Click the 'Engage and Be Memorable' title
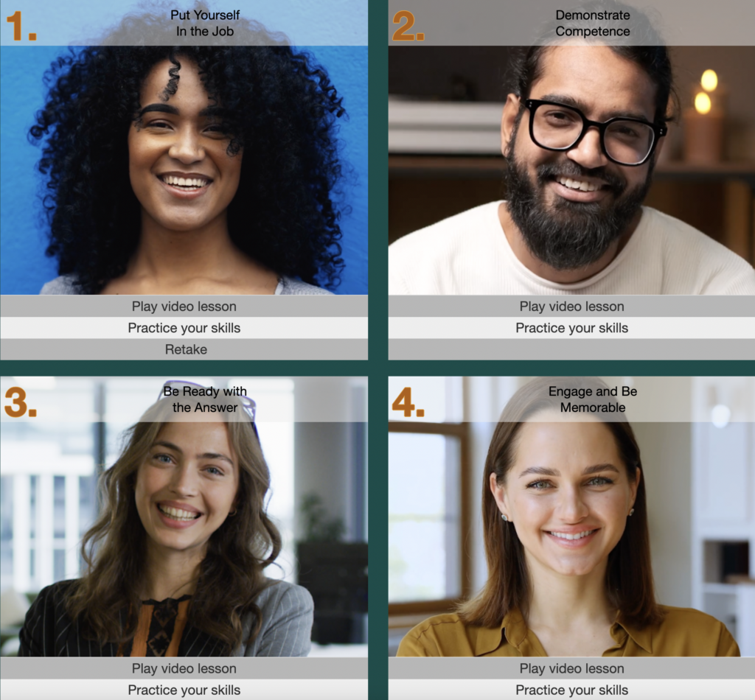This screenshot has width=755, height=700. point(593,399)
